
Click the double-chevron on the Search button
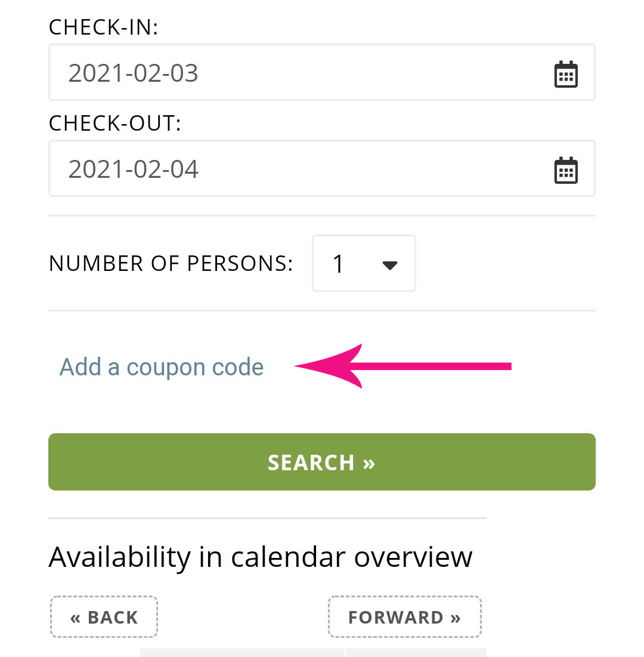pos(369,464)
